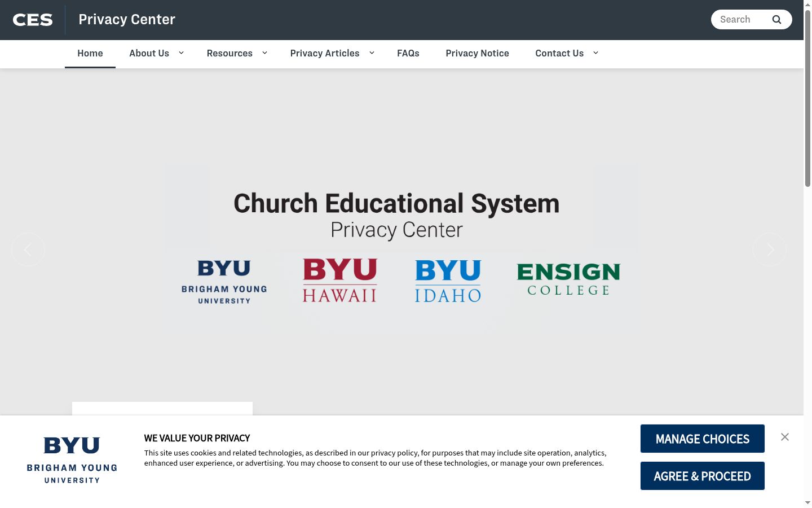The image size is (812, 508).
Task: Click the We Value Your Privacy heading
Action: [x=197, y=438]
